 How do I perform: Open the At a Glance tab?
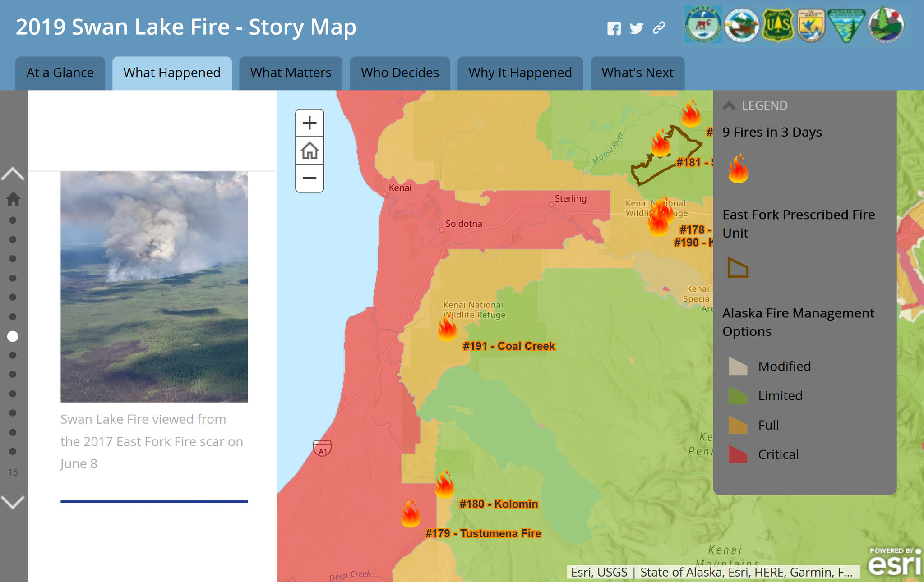[x=60, y=73]
